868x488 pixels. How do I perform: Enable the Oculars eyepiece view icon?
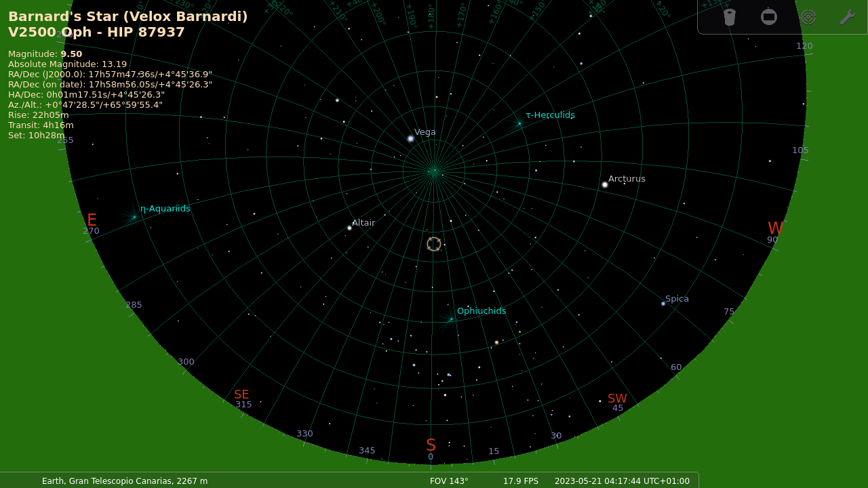coord(730,17)
